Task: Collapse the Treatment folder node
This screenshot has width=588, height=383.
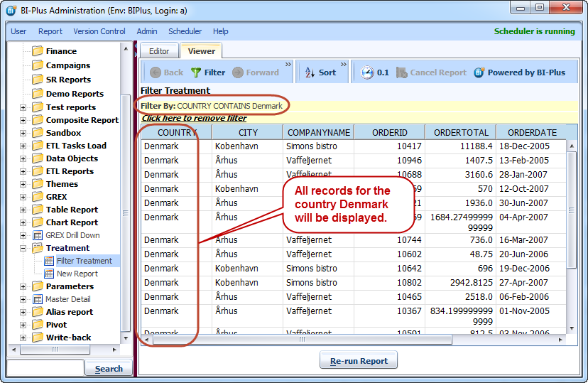Action: 23,248
